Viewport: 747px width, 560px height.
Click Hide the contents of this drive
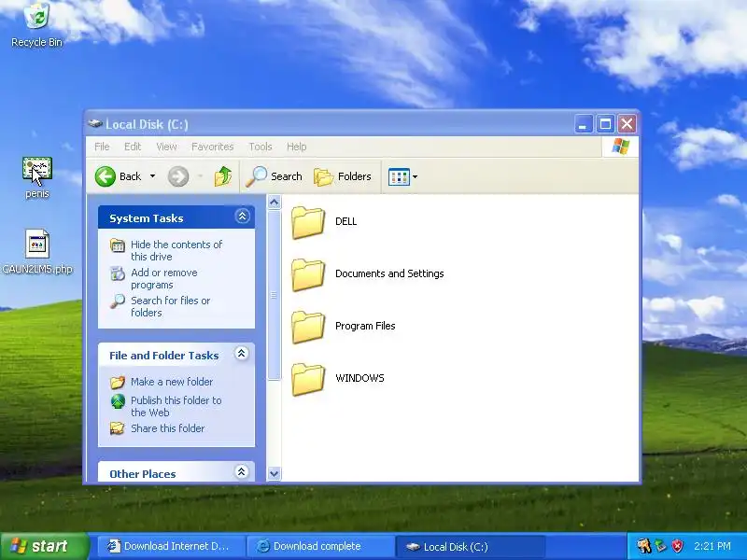176,250
